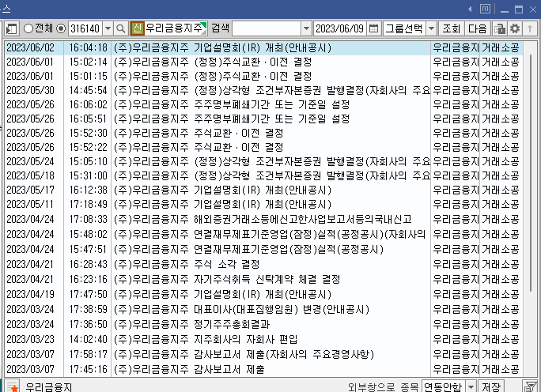Image resolution: width=541 pixels, height=392 pixels.
Task: Click the filter funnel icon at the bottom right
Action: pos(529,386)
